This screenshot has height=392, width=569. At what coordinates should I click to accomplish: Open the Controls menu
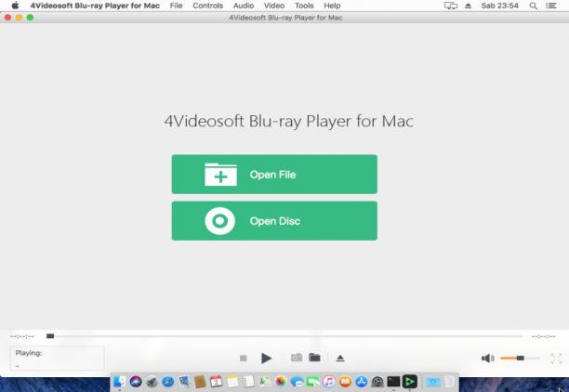point(207,6)
